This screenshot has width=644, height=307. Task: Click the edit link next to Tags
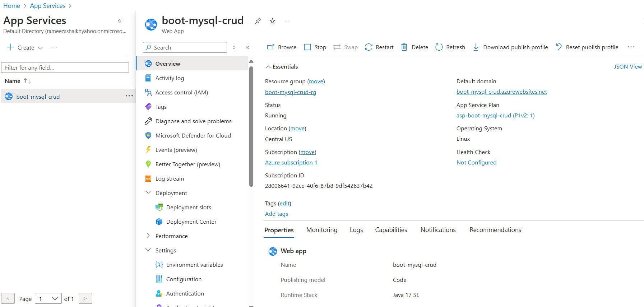(x=284, y=204)
